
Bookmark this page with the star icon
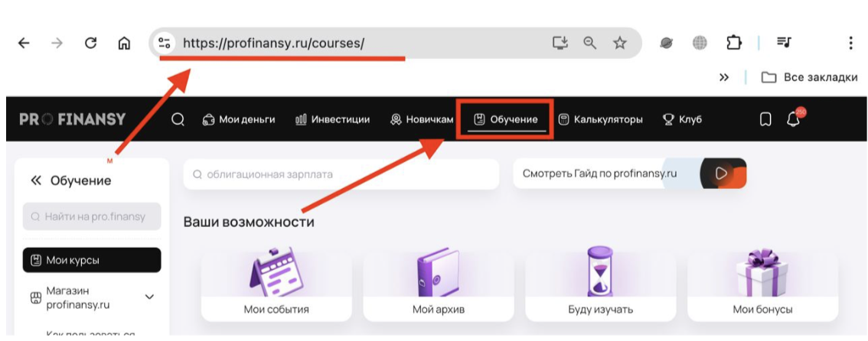620,43
